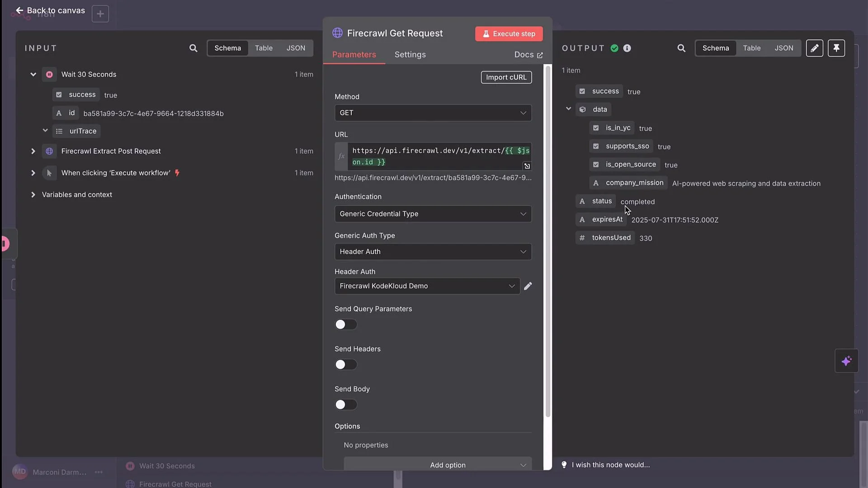Open the Method GET dropdown

point(433,113)
